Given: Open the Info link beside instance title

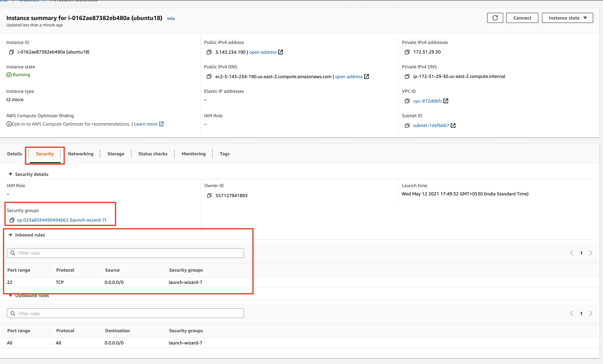Looking at the screenshot, I should [x=171, y=19].
